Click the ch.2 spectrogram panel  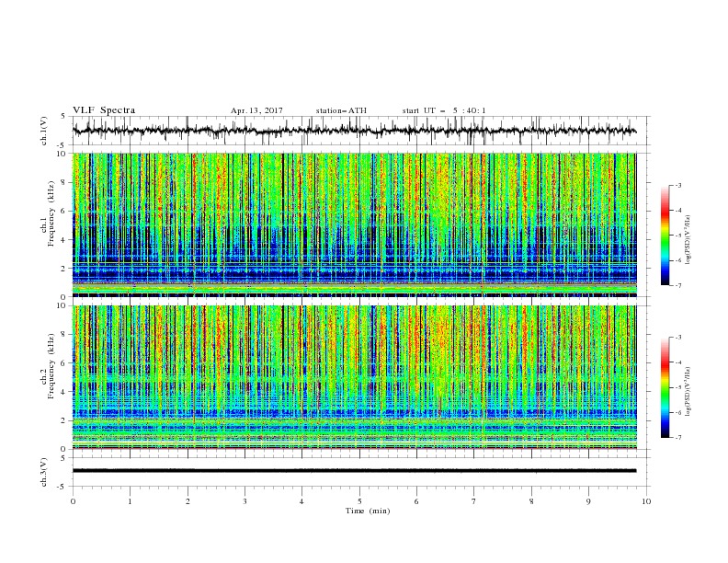tap(354, 377)
